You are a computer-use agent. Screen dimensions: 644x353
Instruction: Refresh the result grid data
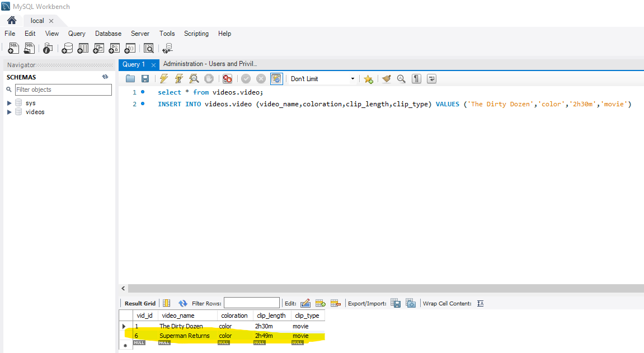[183, 303]
